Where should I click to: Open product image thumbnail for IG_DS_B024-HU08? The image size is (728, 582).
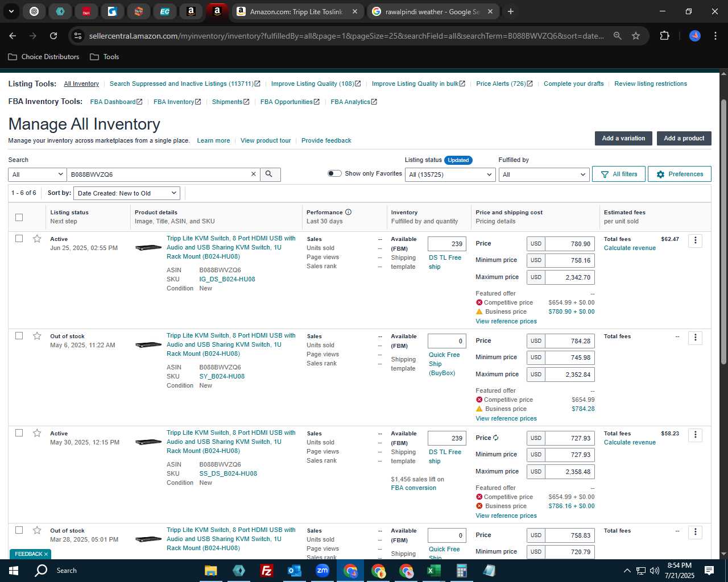[148, 248]
